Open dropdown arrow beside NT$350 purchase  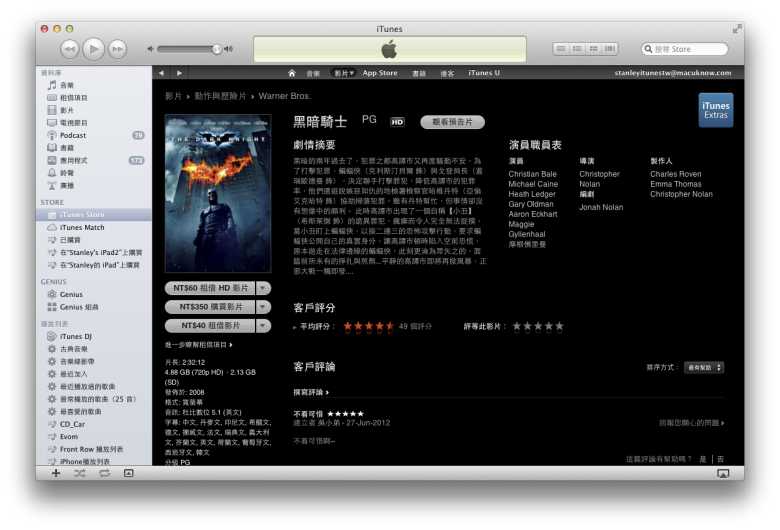[263, 307]
